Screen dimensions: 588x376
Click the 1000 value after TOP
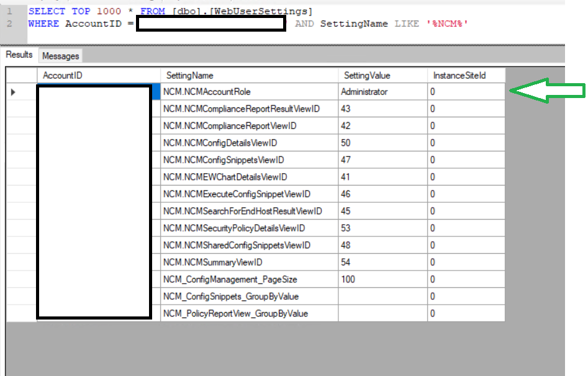point(109,11)
